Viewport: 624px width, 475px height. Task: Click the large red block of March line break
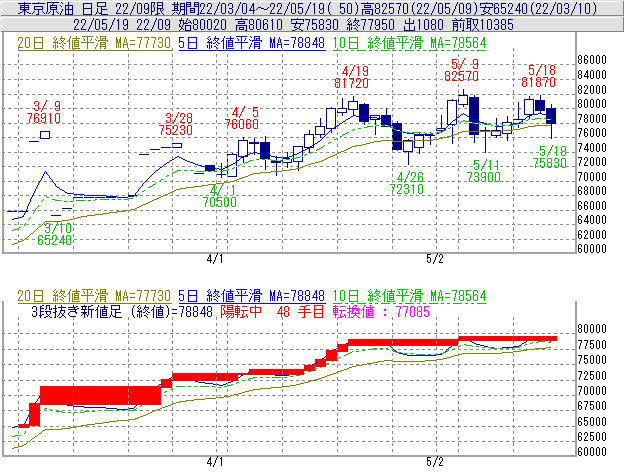click(x=101, y=395)
